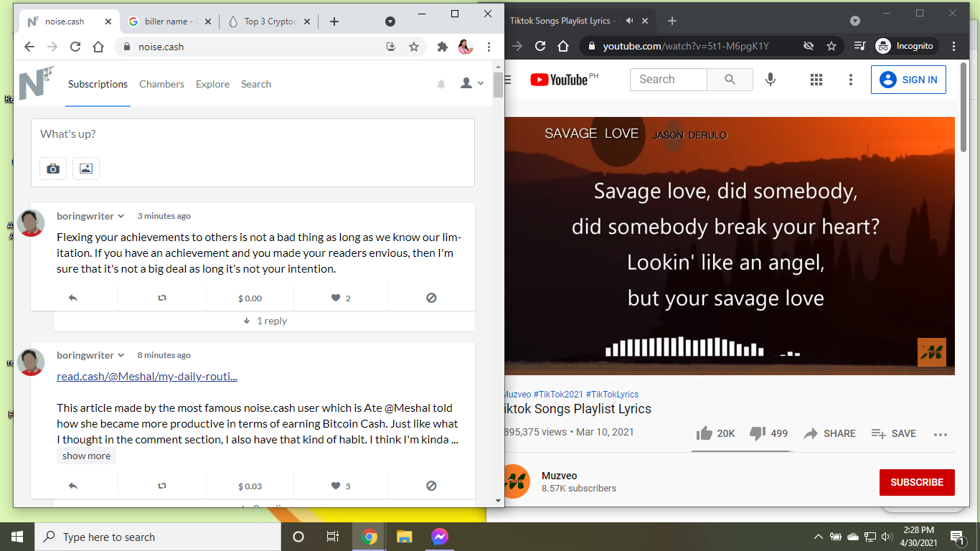Screen dimensions: 980x551
Task: Like the 3 minutes ago post
Action: (335, 298)
